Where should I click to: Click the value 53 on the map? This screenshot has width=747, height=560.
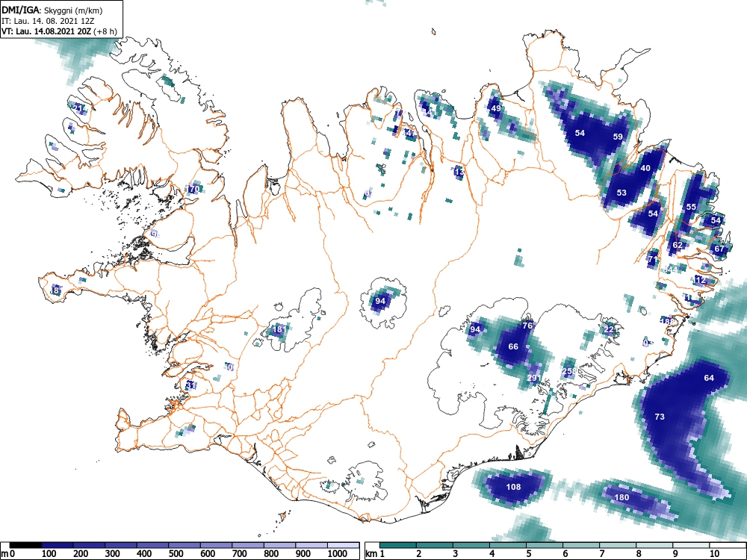622,193
